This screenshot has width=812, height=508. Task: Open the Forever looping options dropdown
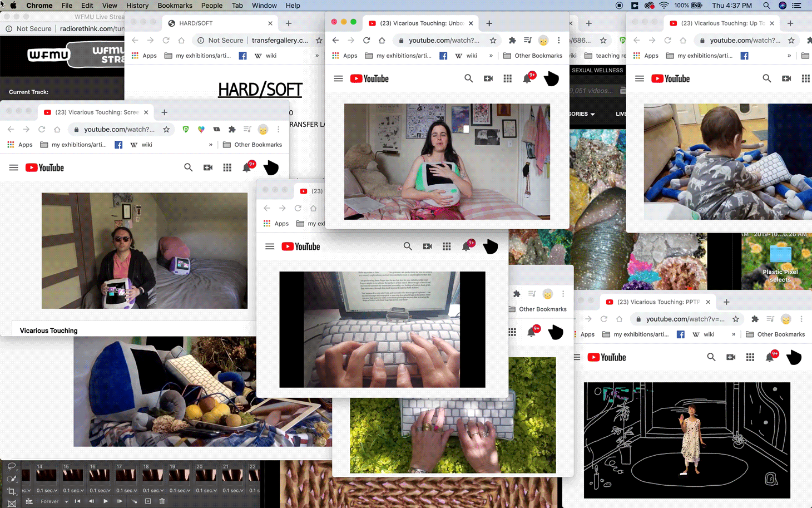(66, 501)
